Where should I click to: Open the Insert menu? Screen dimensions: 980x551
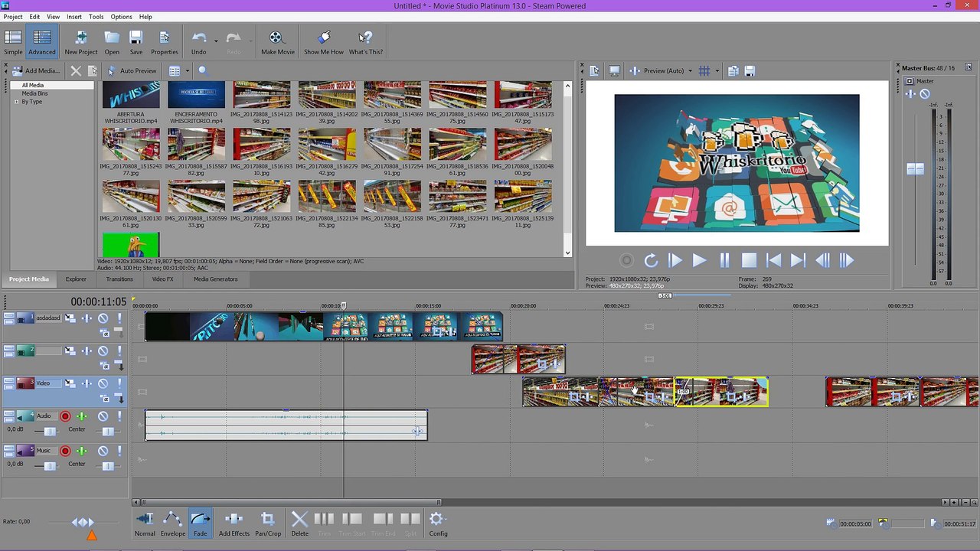tap(74, 17)
